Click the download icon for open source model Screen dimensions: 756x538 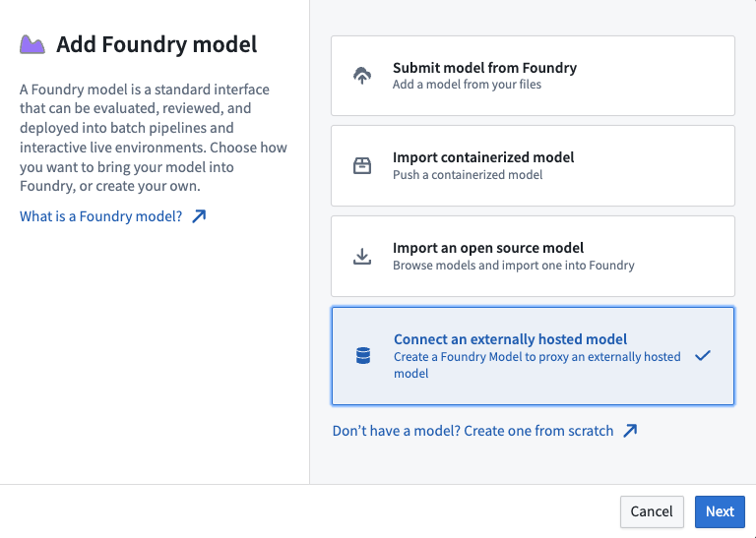pyautogui.click(x=362, y=257)
